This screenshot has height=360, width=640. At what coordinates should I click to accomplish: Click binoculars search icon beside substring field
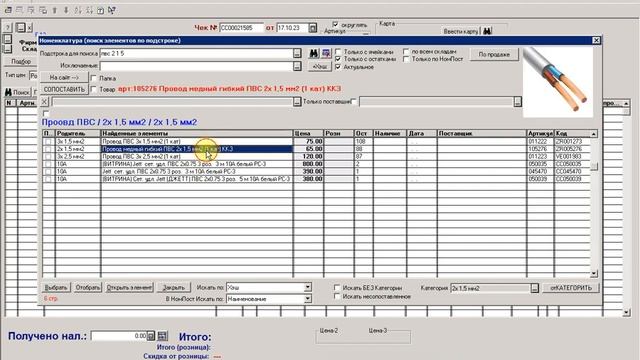click(313, 53)
